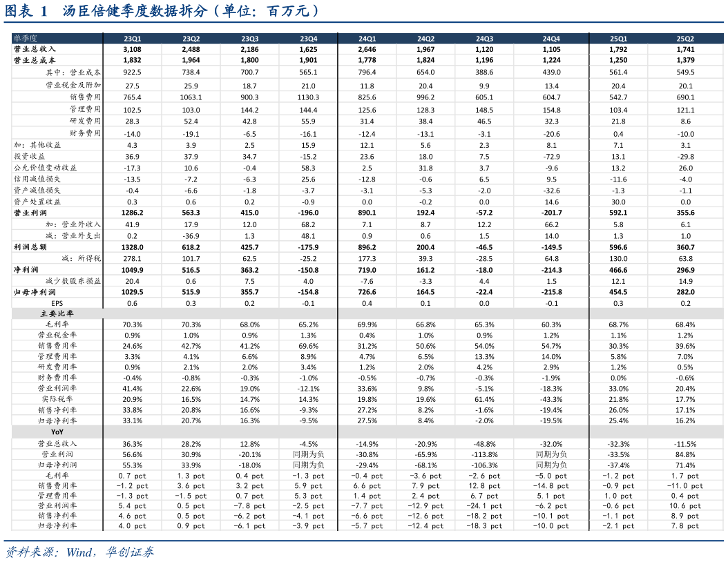
Task: Select the 23Q4 column header
Action: [308, 39]
